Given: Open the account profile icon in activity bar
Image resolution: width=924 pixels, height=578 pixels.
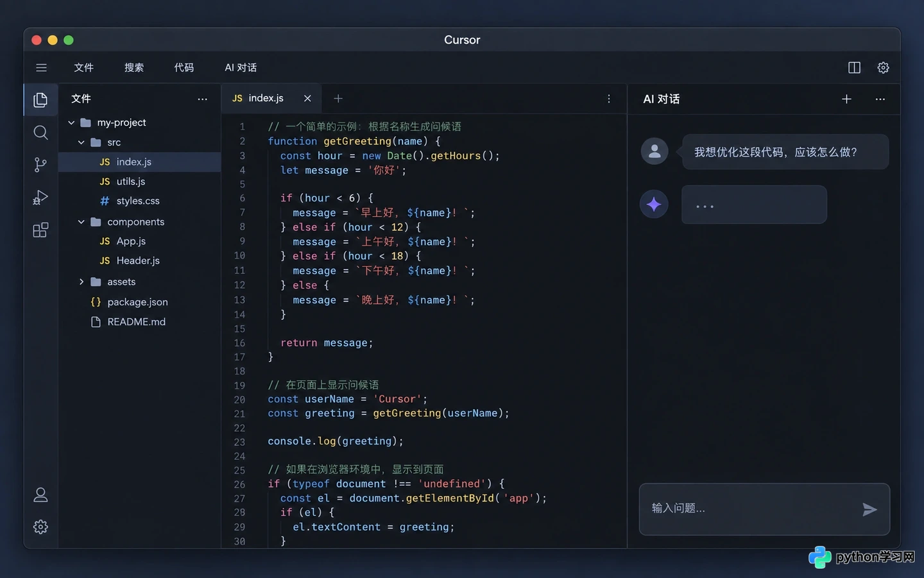Looking at the screenshot, I should (40, 495).
